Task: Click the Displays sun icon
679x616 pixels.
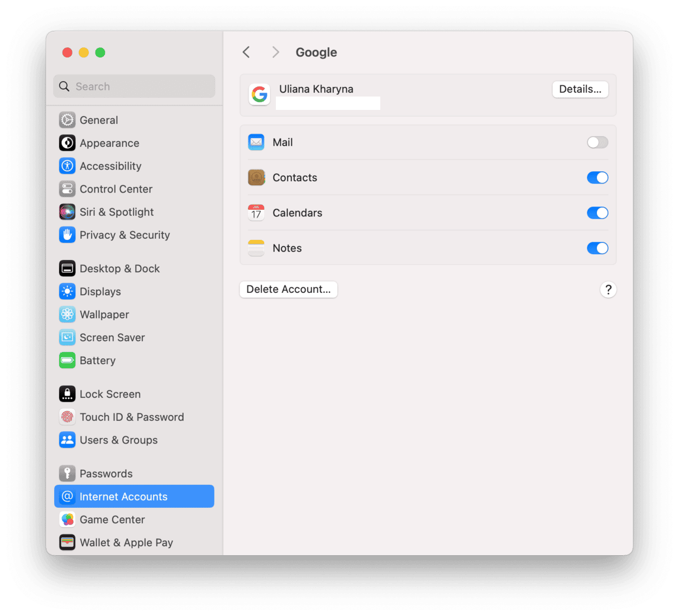Action: pos(67,291)
